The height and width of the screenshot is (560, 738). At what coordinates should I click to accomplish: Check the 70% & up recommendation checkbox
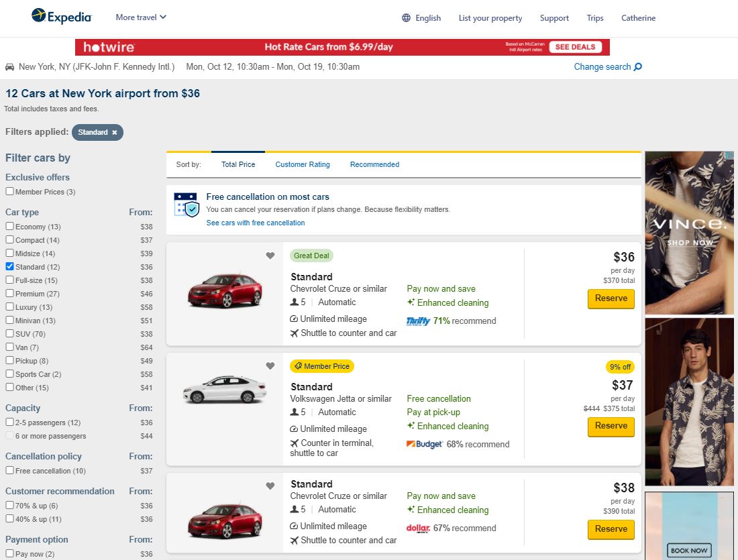pyautogui.click(x=9, y=505)
